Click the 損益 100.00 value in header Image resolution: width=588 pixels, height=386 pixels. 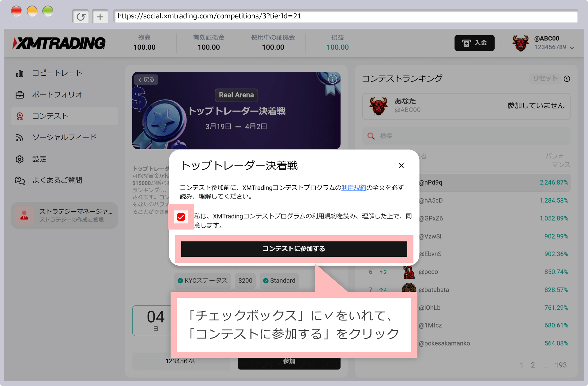click(x=337, y=47)
